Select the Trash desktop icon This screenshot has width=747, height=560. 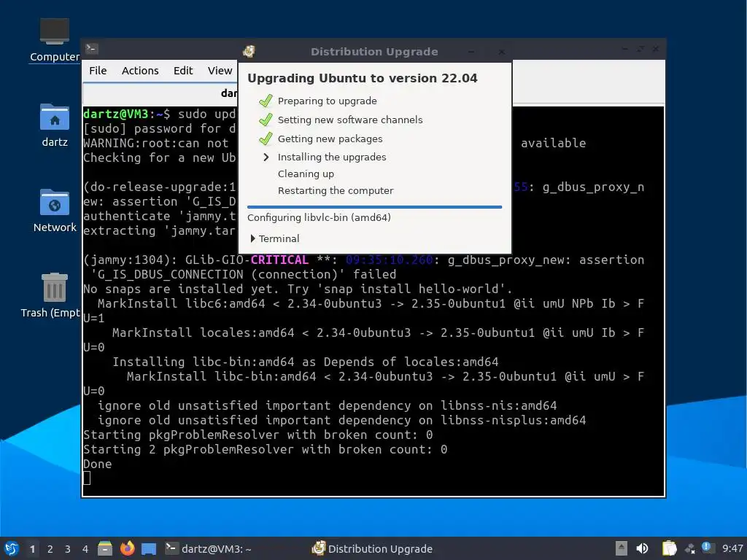point(52,296)
